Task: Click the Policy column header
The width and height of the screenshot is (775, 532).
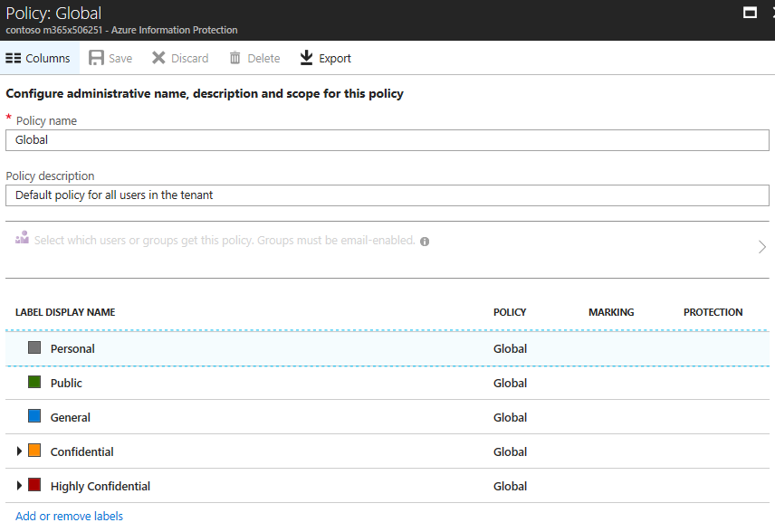Action: tap(510, 312)
